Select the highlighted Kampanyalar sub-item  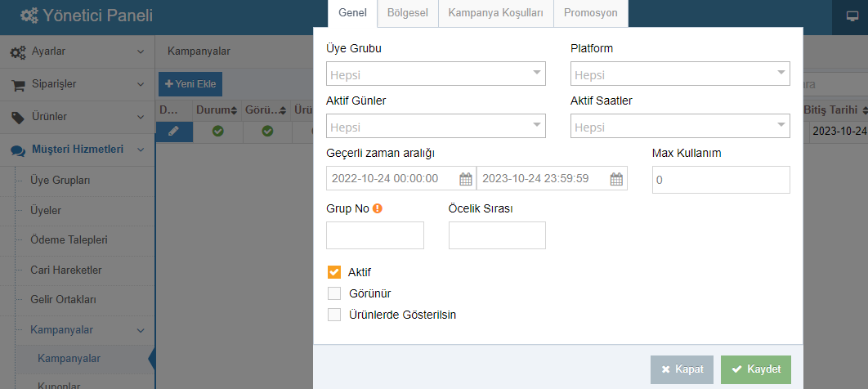69,359
